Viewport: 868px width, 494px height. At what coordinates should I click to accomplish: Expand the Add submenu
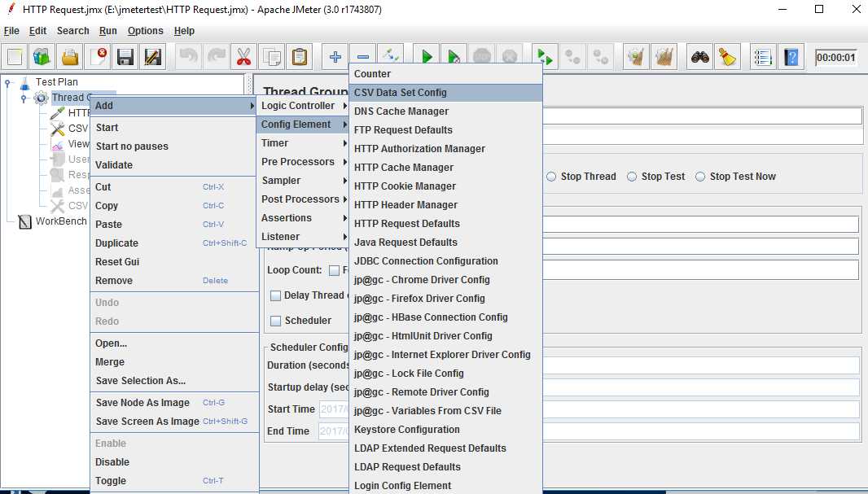(173, 106)
